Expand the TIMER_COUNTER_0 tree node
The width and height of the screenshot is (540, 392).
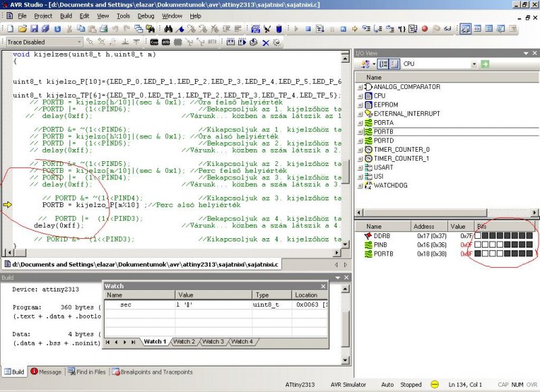(360, 149)
